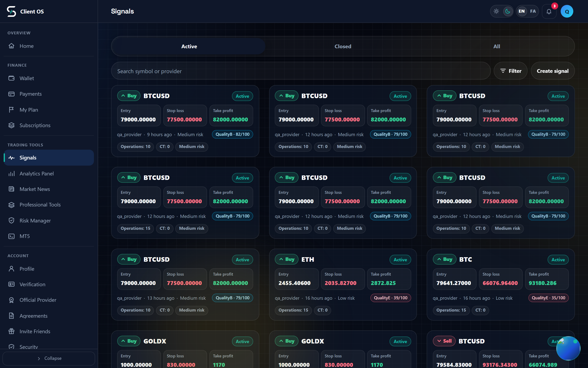Open the Analytics Panel bars icon
The width and height of the screenshot is (588, 368).
tap(11, 174)
